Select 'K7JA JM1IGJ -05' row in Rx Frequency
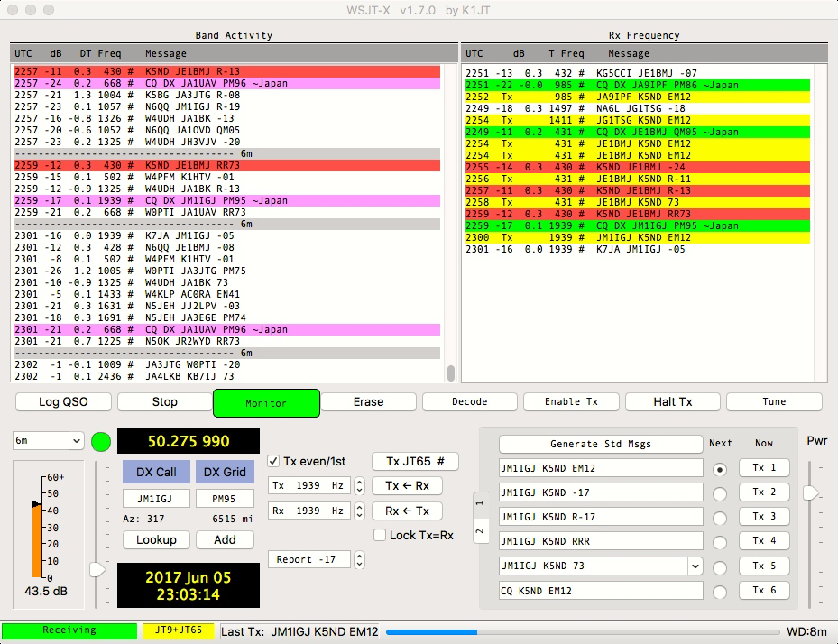The width and height of the screenshot is (838, 644). pyautogui.click(x=638, y=249)
